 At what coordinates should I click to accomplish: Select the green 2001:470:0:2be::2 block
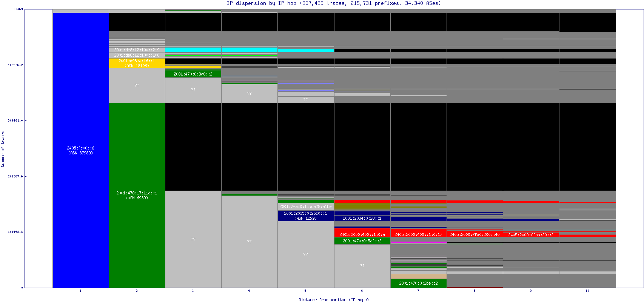click(418, 283)
